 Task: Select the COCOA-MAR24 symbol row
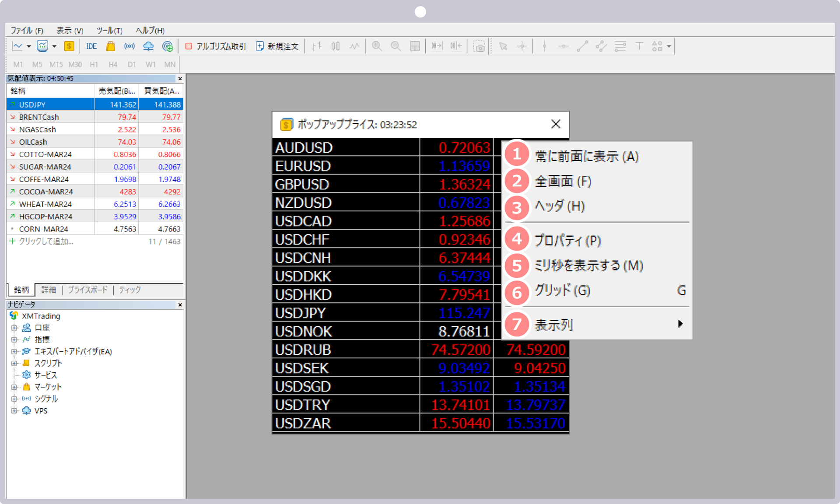click(x=95, y=192)
